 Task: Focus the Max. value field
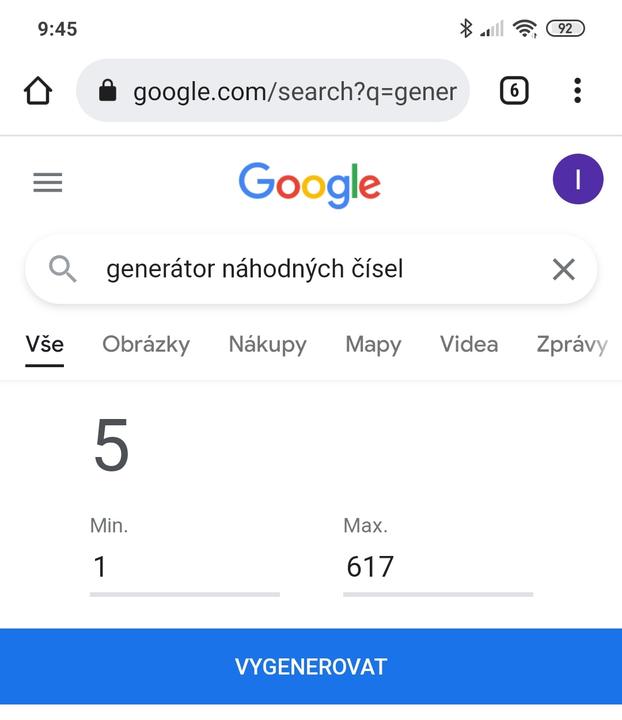click(437, 568)
